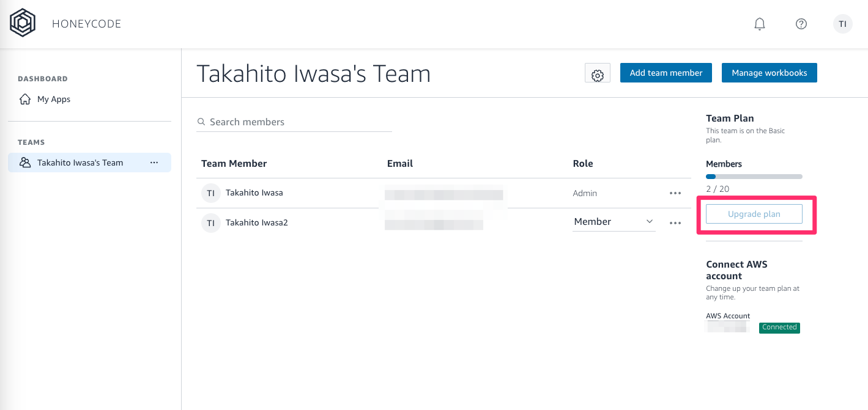Select Takahito Iwasa's Team in sidebar
Screen dimensions: 868x410
pyautogui.click(x=80, y=163)
